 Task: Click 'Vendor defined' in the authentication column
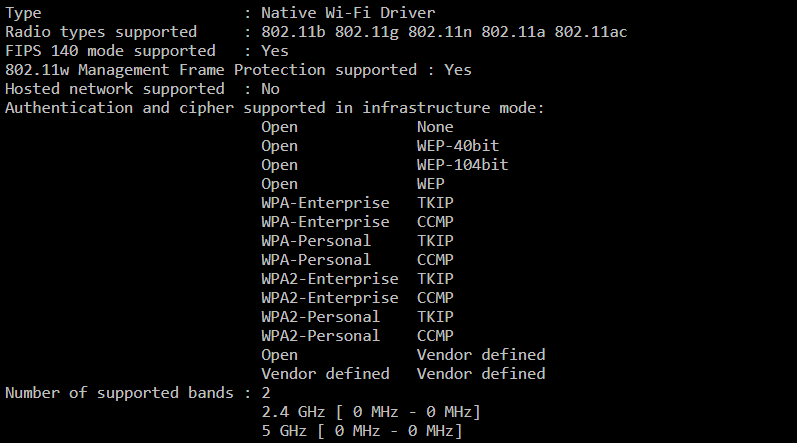325,374
